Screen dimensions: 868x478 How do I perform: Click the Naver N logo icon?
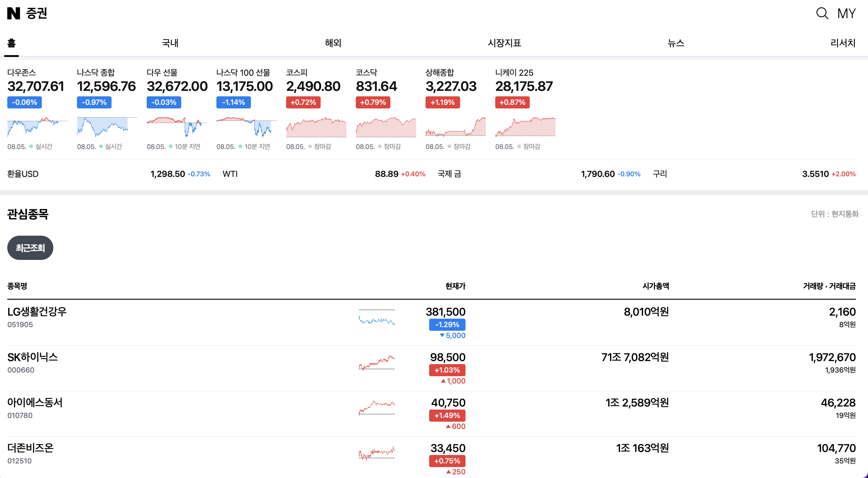point(14,13)
